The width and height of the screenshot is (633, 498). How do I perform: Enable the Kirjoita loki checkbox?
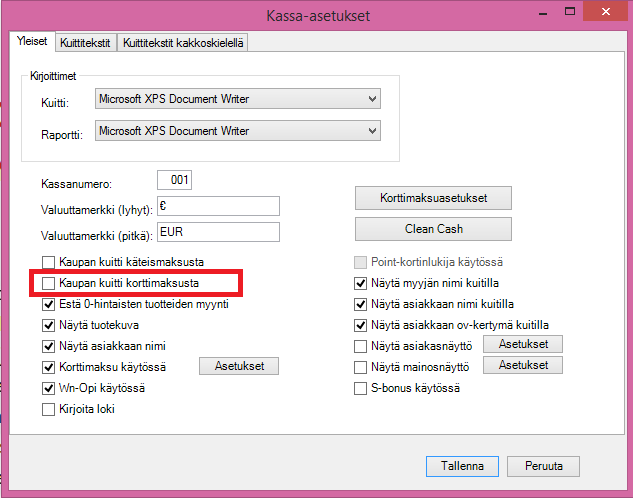tap(48, 409)
